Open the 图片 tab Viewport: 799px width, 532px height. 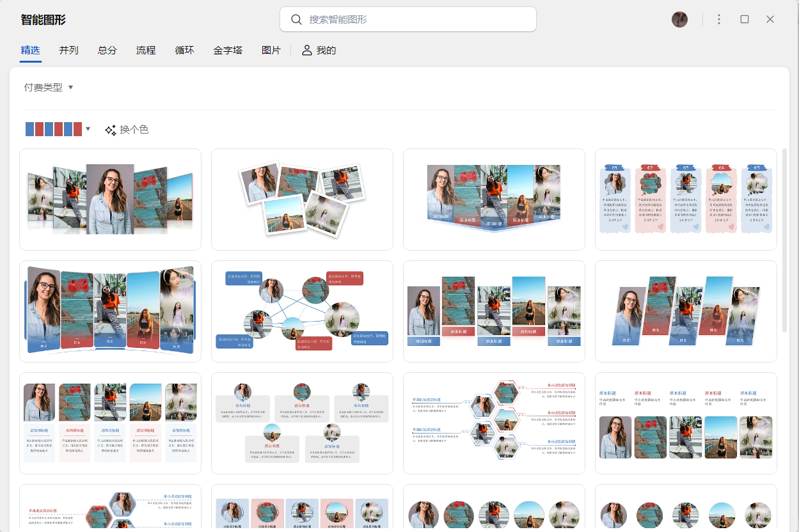[271, 50]
